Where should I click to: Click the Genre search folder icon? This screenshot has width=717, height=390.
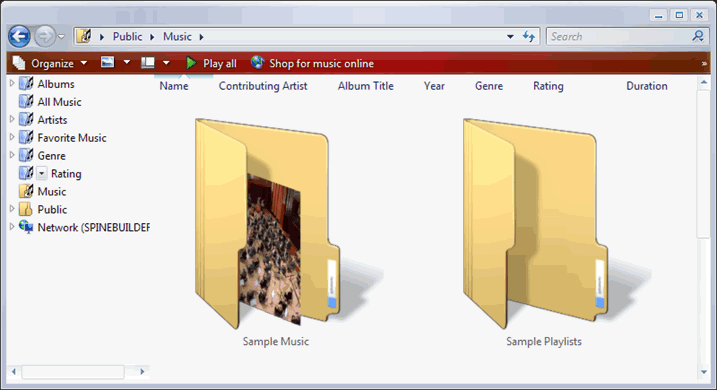pos(26,155)
